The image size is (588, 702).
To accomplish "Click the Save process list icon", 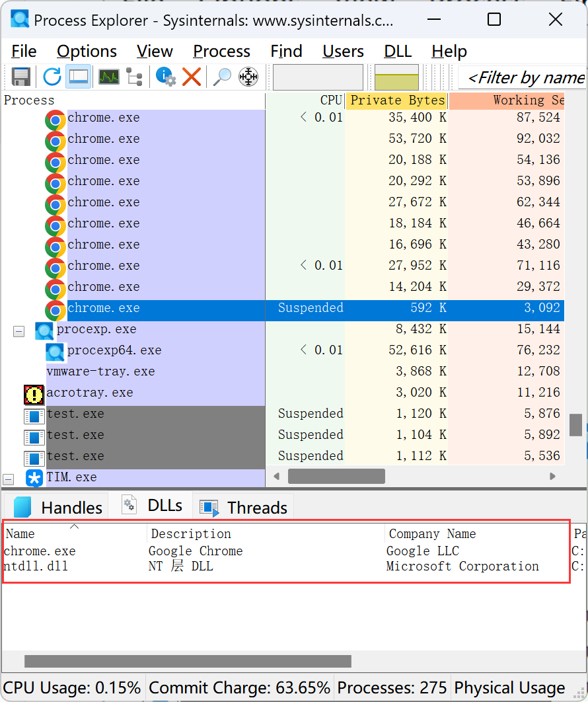I will click(20, 77).
